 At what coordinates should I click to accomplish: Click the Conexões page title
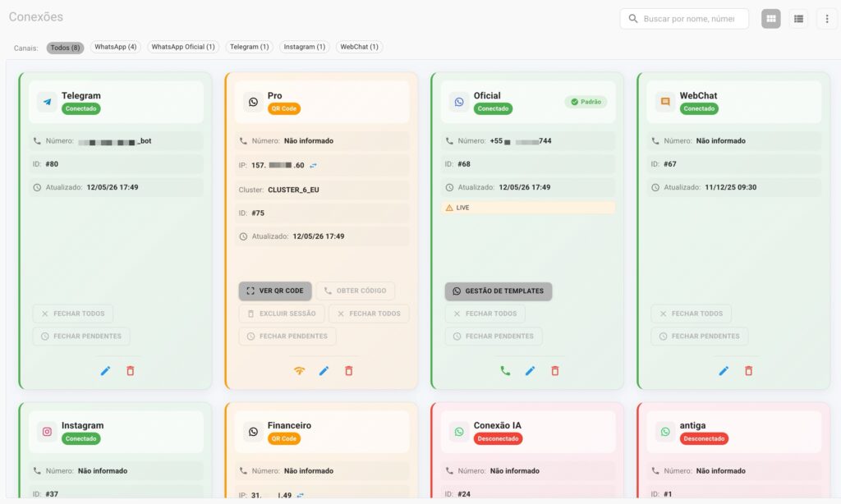tap(36, 16)
